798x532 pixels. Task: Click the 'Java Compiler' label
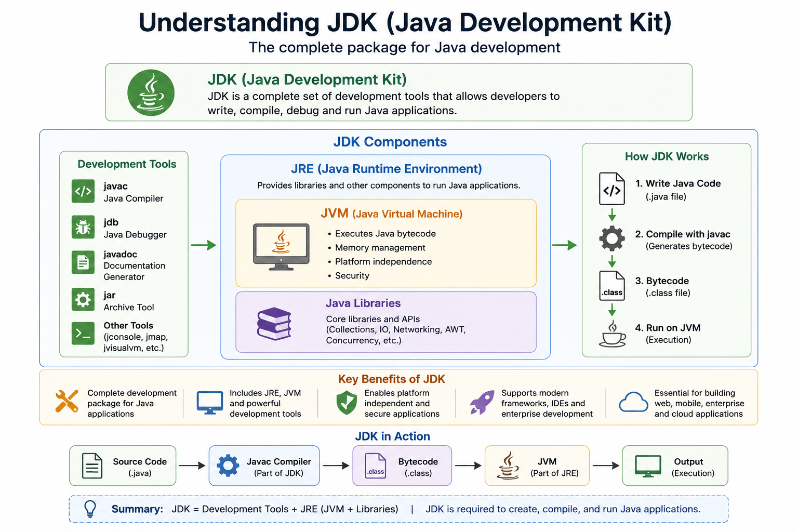coord(133,198)
